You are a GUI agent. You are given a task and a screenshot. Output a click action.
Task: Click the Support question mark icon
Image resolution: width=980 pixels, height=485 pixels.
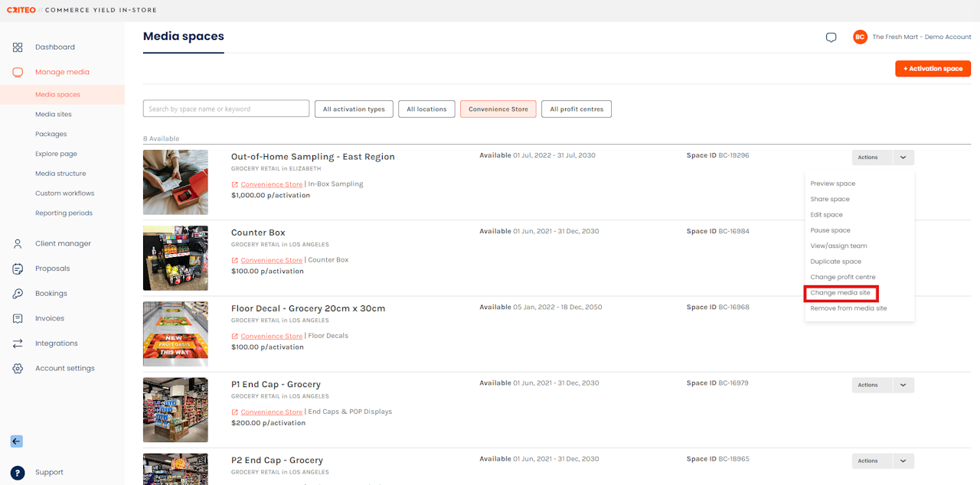click(18, 473)
